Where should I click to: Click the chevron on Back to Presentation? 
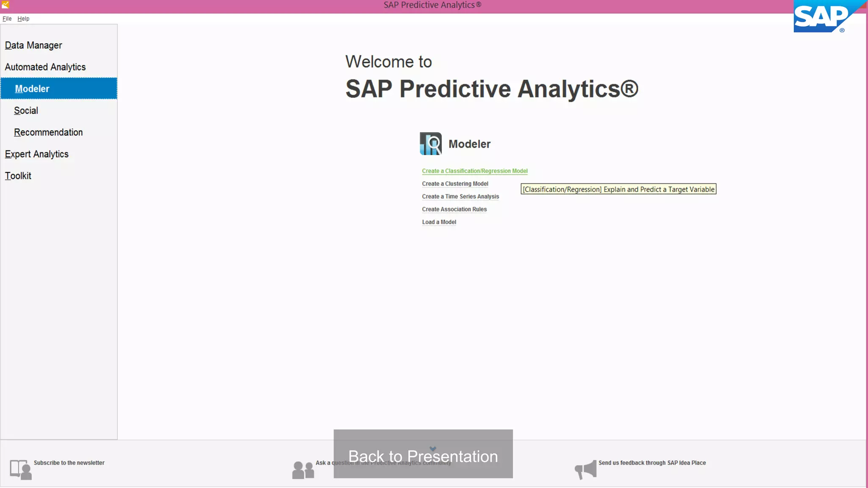tap(433, 449)
